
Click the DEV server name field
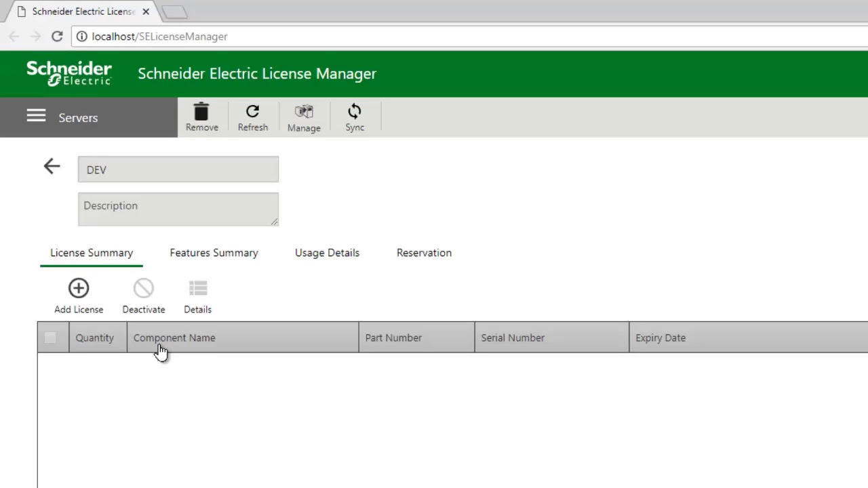point(178,169)
